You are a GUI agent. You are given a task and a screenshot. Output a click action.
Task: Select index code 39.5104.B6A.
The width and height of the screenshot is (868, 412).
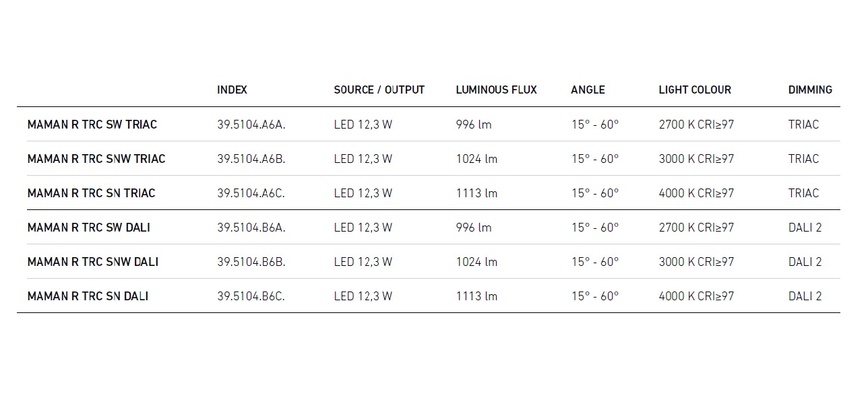251,228
